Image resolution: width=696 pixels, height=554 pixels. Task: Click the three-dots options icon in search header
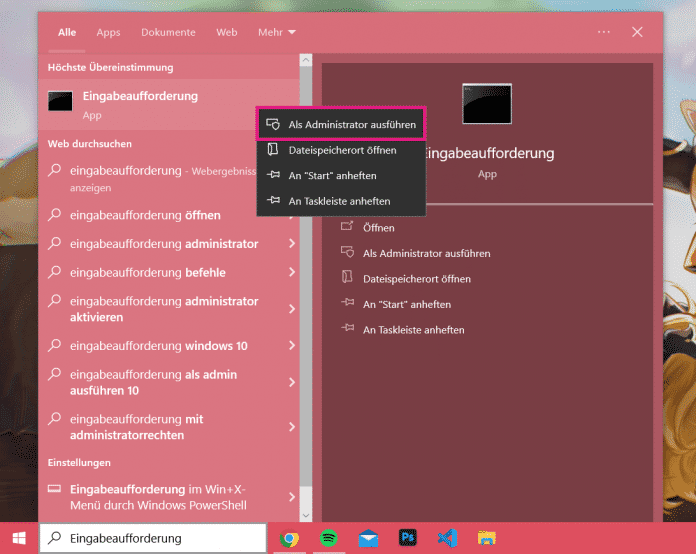point(604,32)
